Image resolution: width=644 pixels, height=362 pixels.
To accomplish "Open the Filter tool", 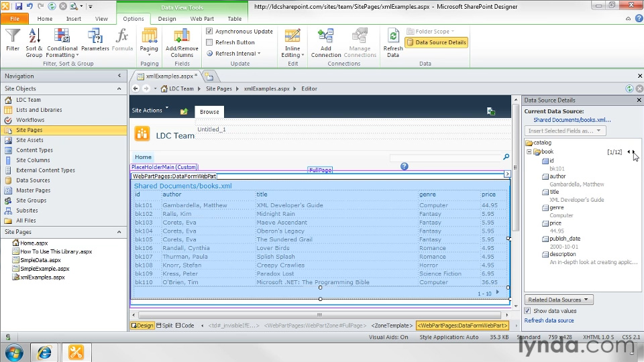I will [13, 40].
